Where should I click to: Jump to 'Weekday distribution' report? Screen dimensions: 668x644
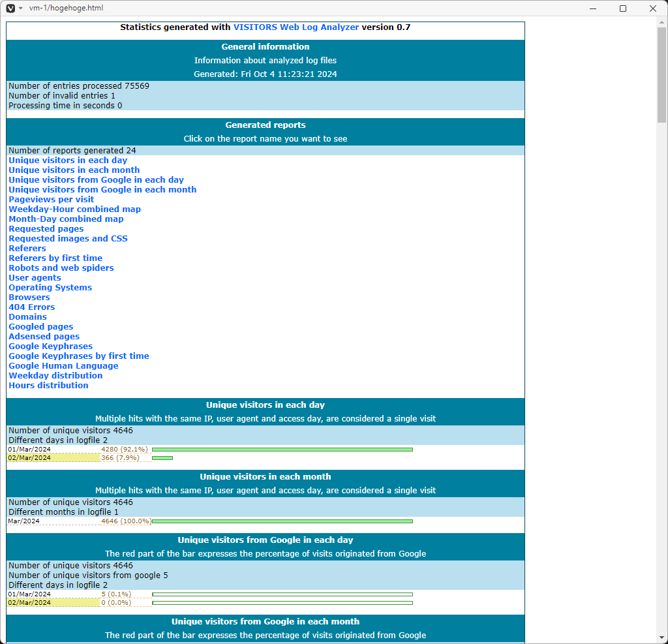[55, 376]
